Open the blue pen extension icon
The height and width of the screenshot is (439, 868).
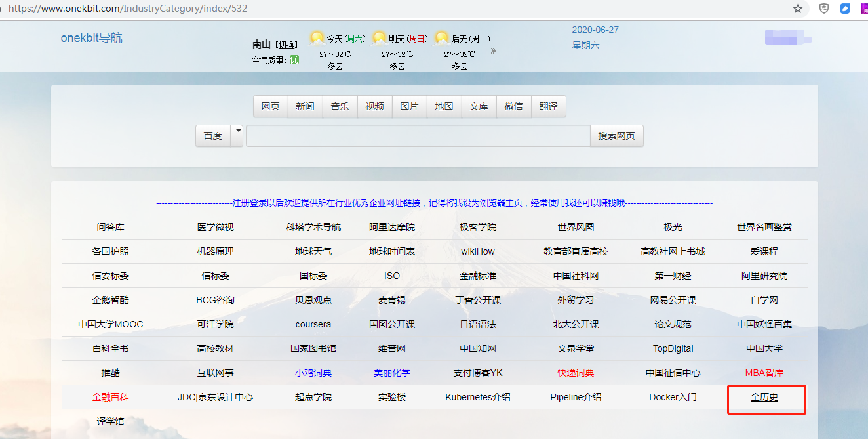845,9
